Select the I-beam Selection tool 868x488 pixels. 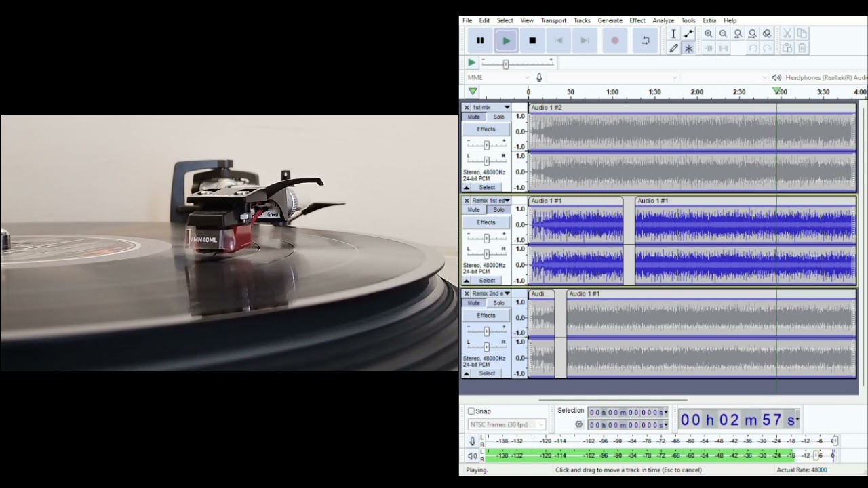click(673, 34)
